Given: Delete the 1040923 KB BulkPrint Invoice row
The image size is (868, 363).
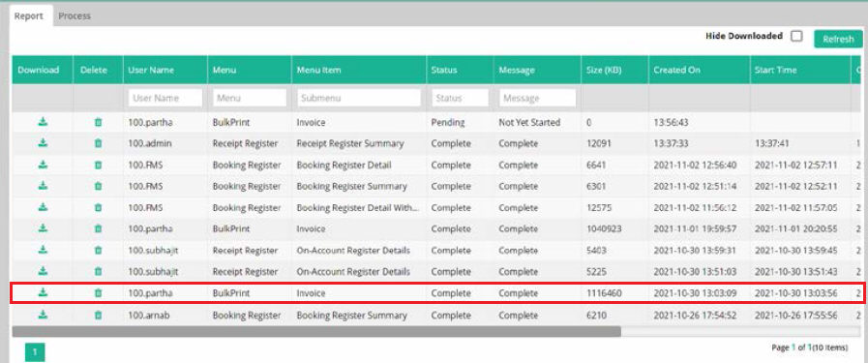Looking at the screenshot, I should (98, 228).
